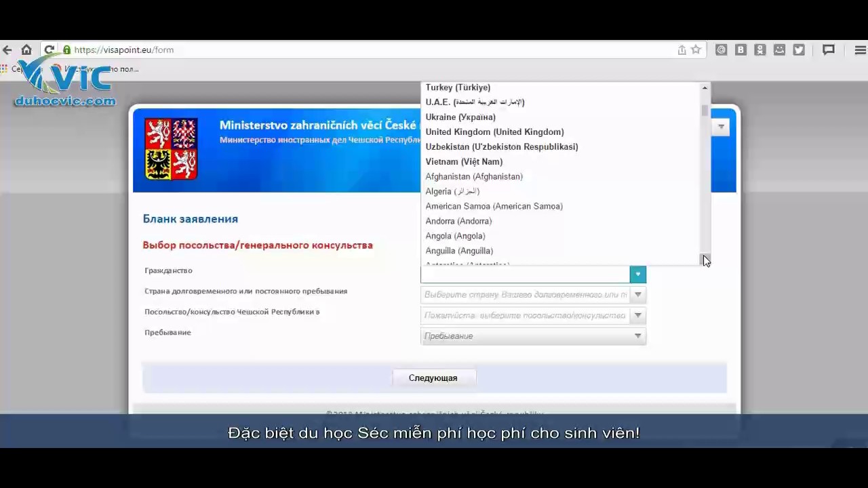868x488 pixels.
Task: Select Angola from the country list
Action: click(560, 237)
